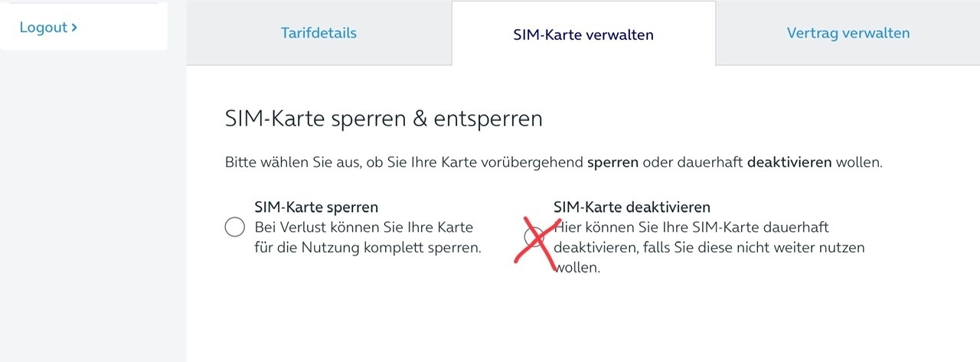Open the Tarifdetails tab
Image resolution: width=980 pixels, height=362 pixels.
click(x=318, y=33)
